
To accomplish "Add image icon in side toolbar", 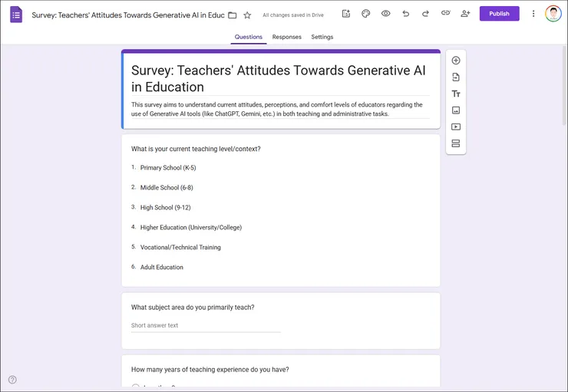I will click(456, 110).
